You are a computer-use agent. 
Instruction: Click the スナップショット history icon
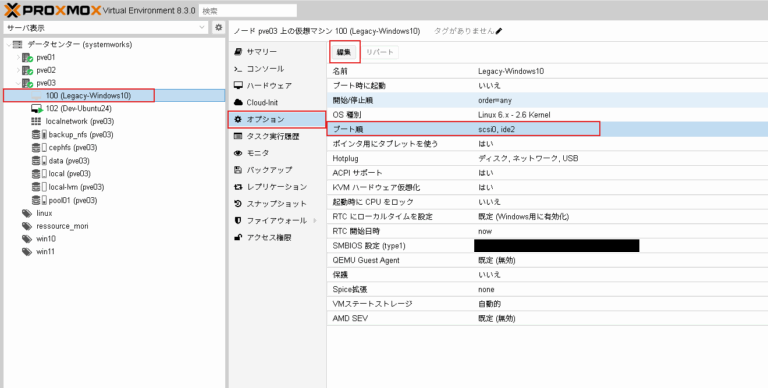point(238,203)
